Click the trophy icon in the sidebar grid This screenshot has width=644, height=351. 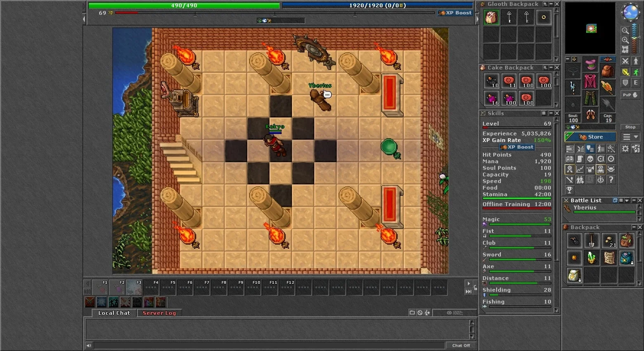[x=570, y=190]
